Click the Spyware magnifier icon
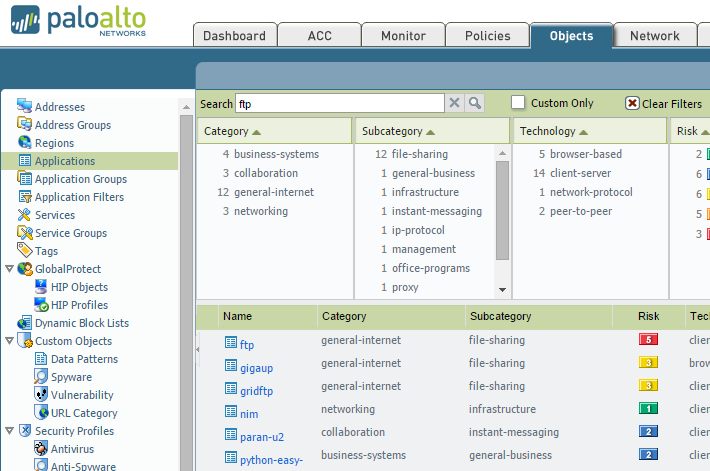 click(41, 376)
